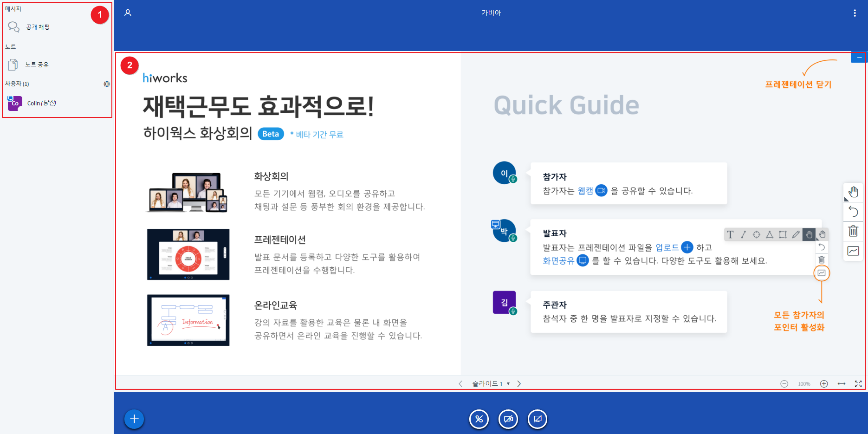Go to the previous slide
The height and width of the screenshot is (434, 868).
(460, 384)
